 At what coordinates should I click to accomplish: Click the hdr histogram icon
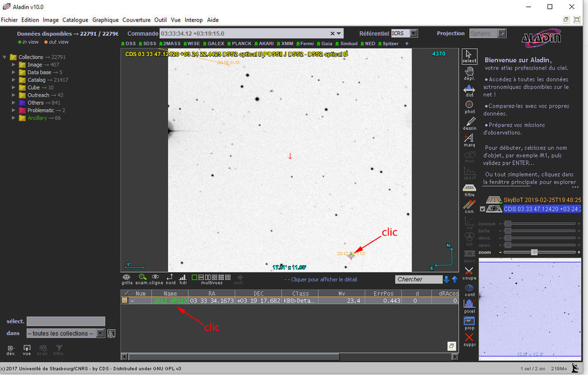point(183,279)
